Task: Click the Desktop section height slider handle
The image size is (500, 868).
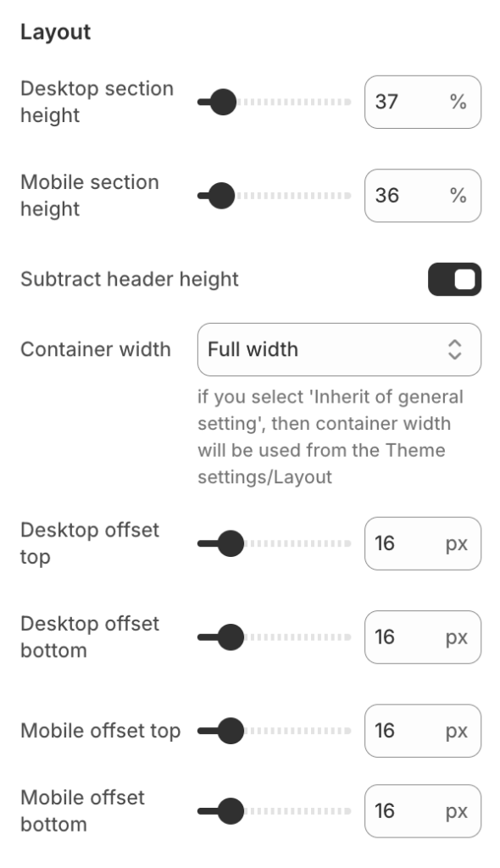Action: pos(223,102)
